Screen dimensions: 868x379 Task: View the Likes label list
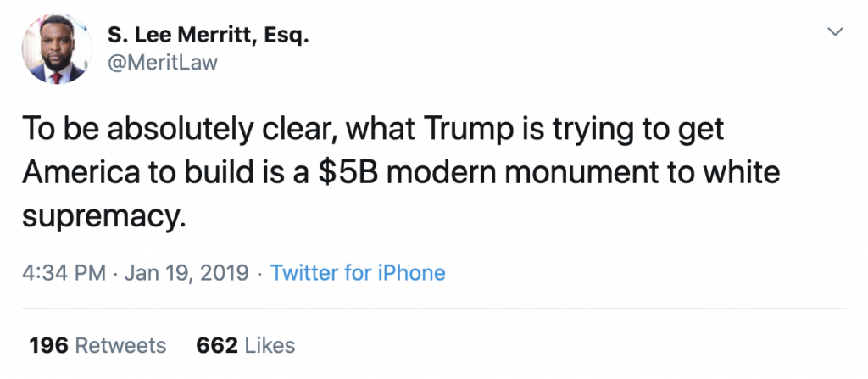pyautogui.click(x=270, y=346)
